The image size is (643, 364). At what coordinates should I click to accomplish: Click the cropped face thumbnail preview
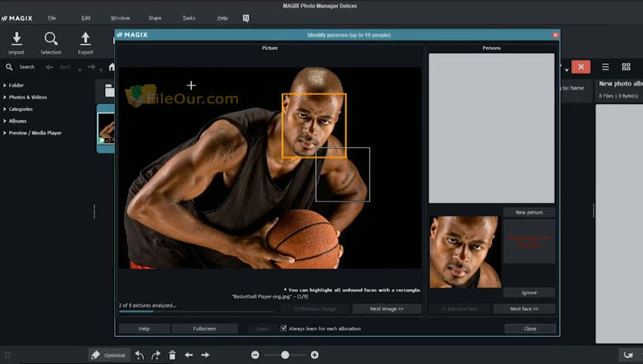pos(465,251)
